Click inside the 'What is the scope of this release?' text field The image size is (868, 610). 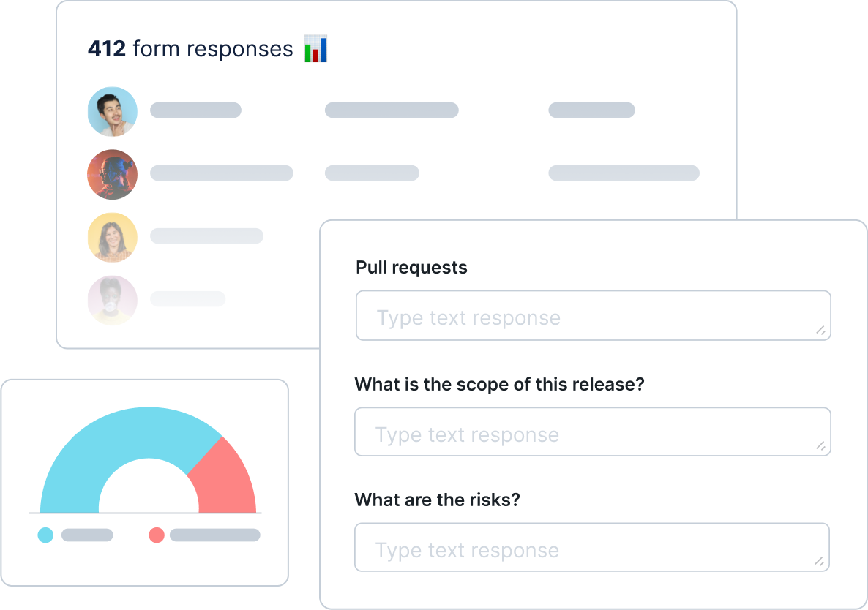[x=593, y=432]
